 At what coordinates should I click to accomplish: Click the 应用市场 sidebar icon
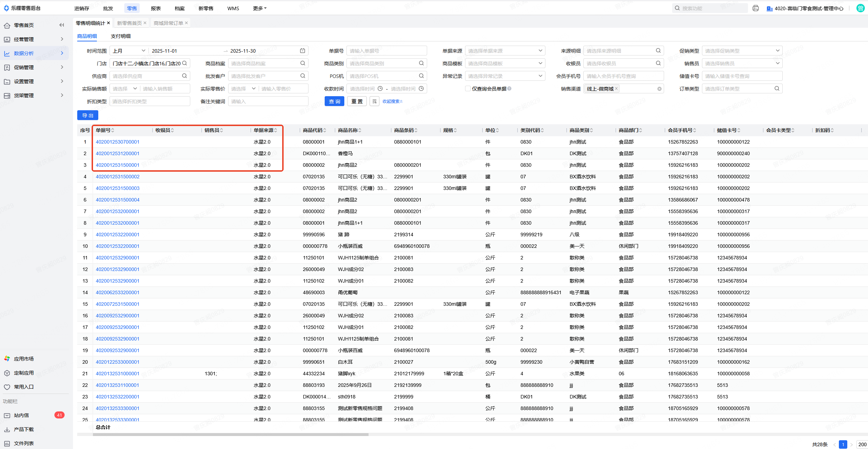click(x=7, y=359)
